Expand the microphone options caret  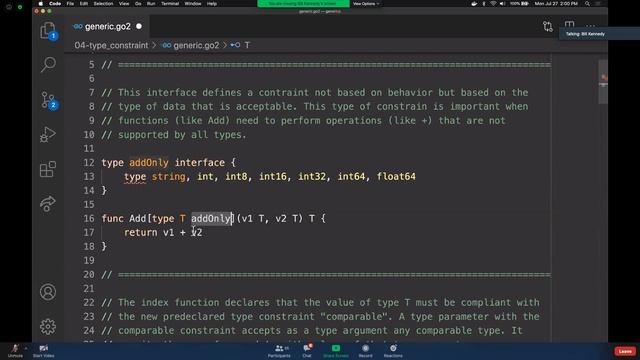(26, 348)
